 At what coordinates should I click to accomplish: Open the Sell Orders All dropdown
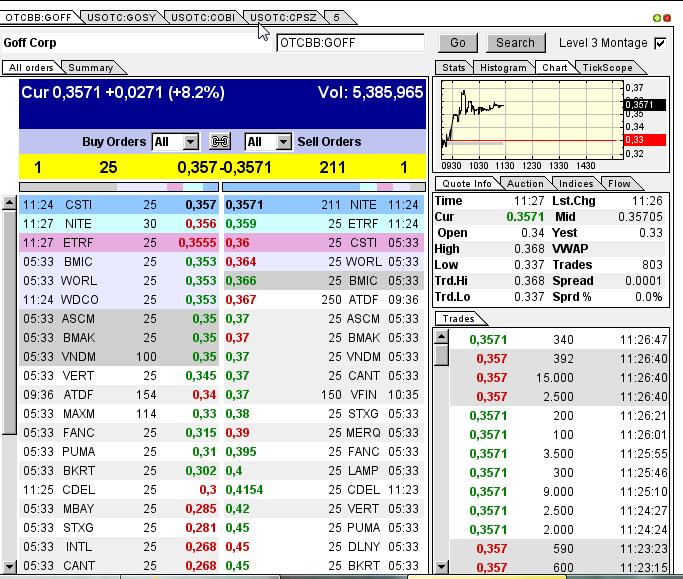268,142
